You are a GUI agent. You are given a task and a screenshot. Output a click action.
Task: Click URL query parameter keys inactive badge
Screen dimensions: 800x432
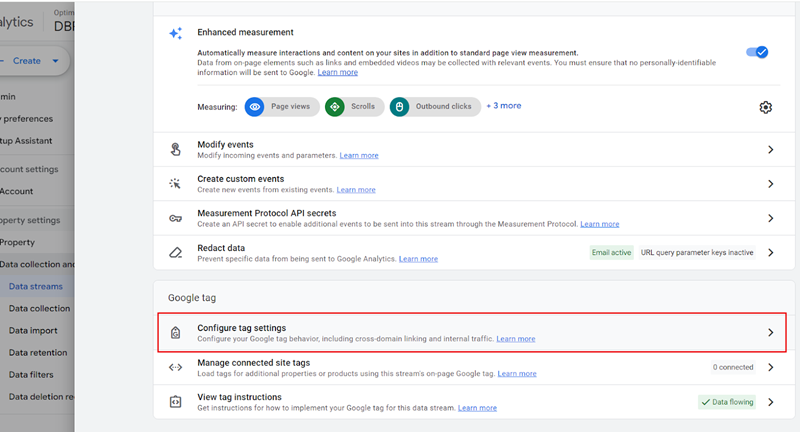[697, 252]
